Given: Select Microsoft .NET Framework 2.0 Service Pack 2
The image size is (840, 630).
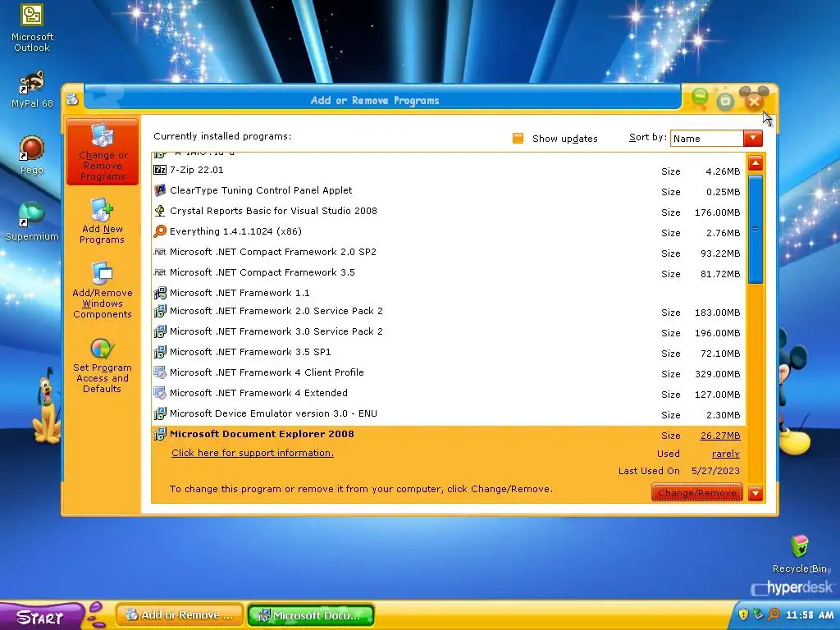Looking at the screenshot, I should pyautogui.click(x=449, y=311).
